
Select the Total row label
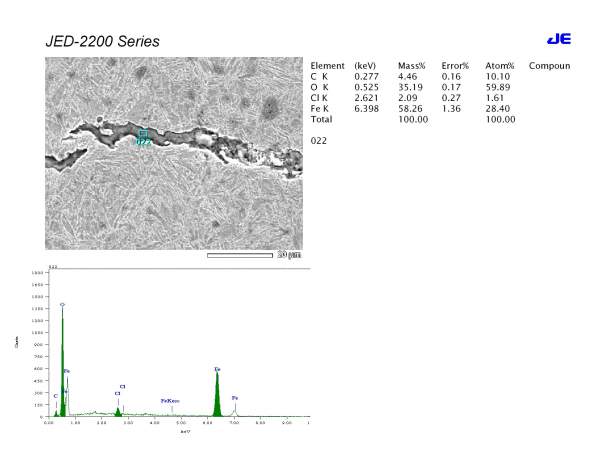[x=321, y=119]
